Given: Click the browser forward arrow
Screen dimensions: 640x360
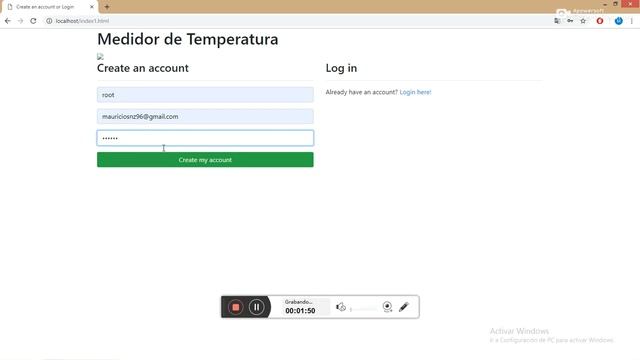Looking at the screenshot, I should pos(20,21).
